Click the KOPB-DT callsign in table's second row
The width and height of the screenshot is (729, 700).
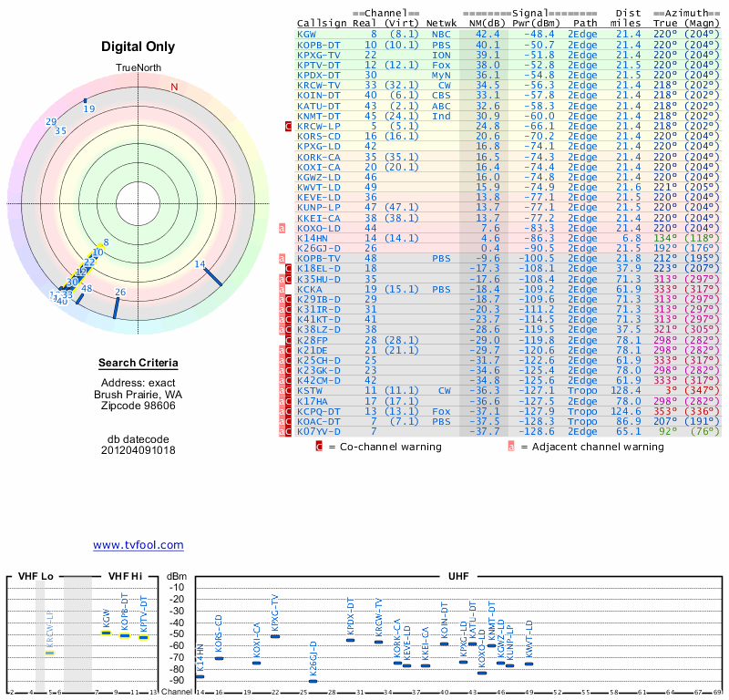point(319,44)
